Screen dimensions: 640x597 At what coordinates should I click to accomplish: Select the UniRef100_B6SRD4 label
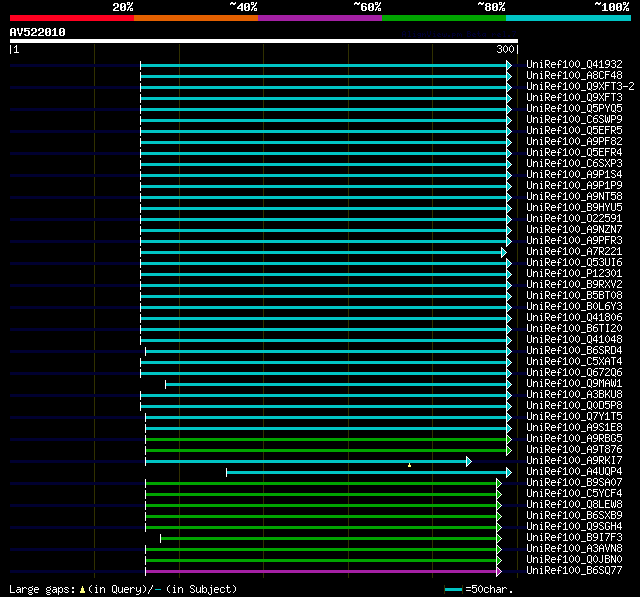coord(574,351)
